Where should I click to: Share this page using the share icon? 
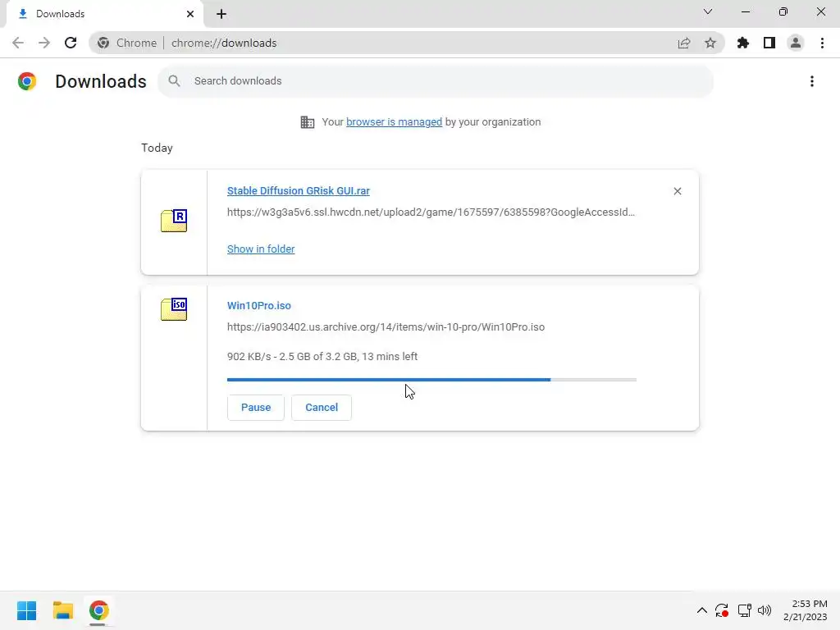(684, 43)
